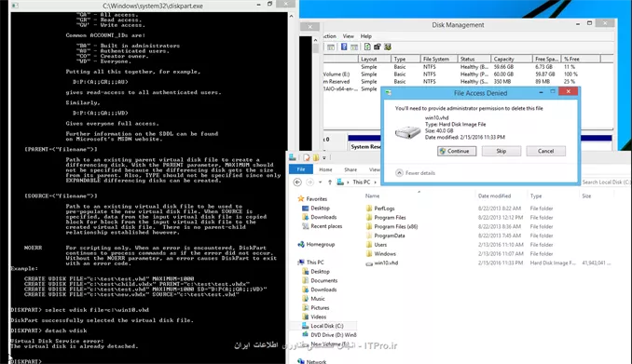Select 350 MB capacity cell
Screen dimensions: 632x364
coord(502,81)
